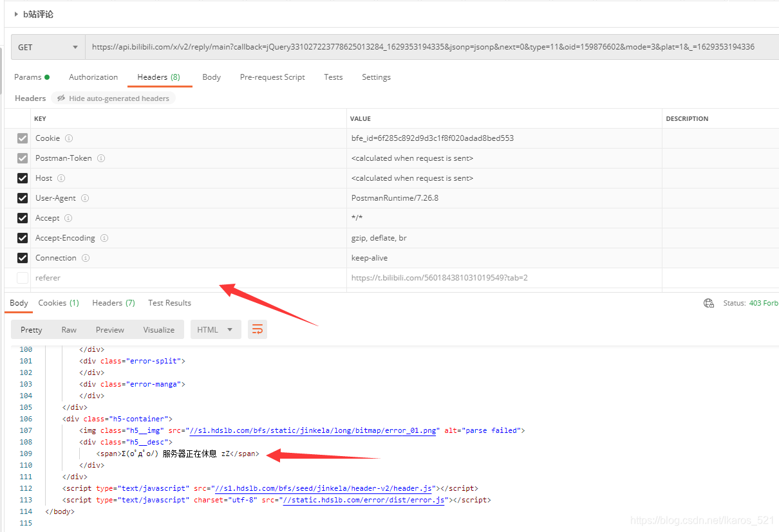This screenshot has width=779, height=532.
Task: Select the response Body tab
Action: [x=19, y=303]
